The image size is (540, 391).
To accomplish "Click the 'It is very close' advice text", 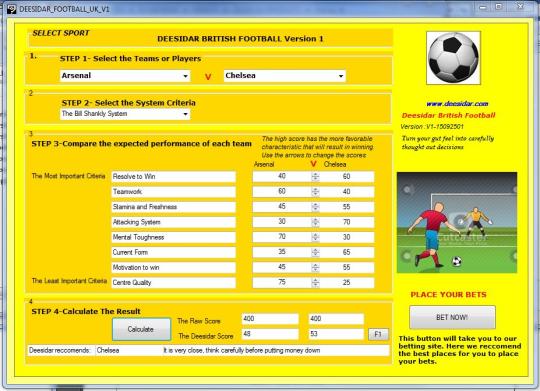I will point(241,351).
